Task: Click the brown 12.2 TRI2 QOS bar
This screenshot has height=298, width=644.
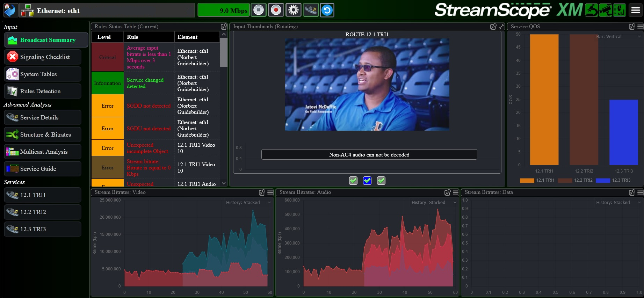Action: point(584,100)
